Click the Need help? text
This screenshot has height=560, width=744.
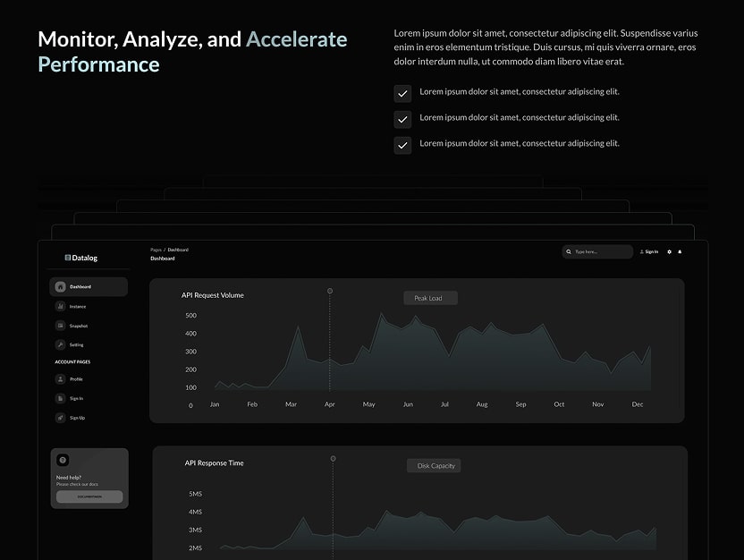click(69, 478)
